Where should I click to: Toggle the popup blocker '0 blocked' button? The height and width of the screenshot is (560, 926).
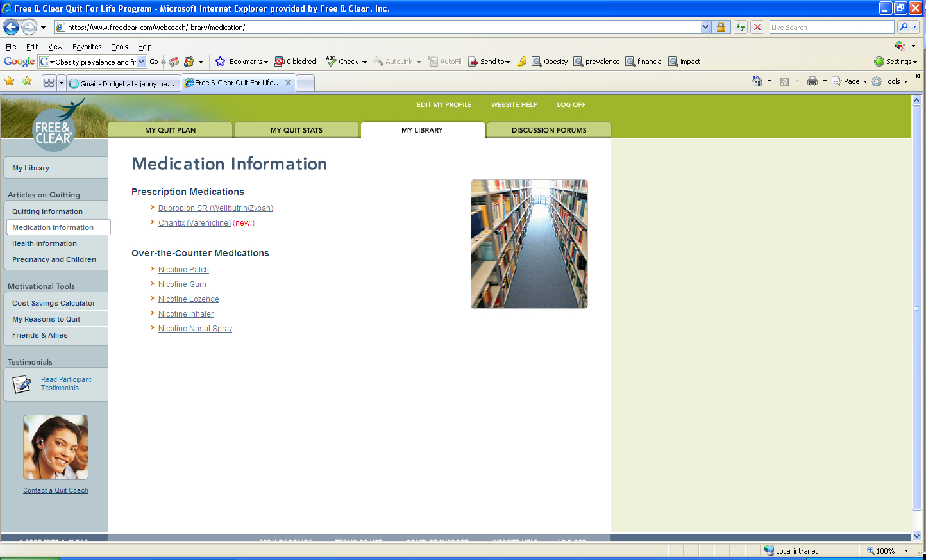click(296, 62)
